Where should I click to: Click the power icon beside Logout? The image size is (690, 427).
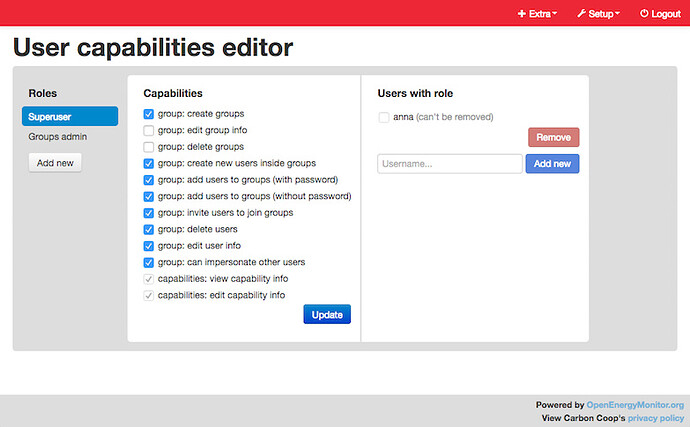pos(644,14)
